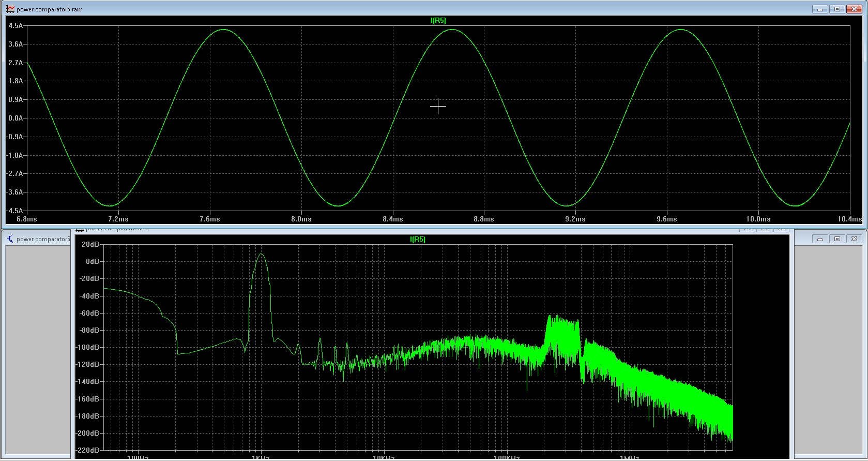This screenshot has width=868, height=461.
Task: Click the -100dB label on the FFT axis
Action: tap(88, 347)
